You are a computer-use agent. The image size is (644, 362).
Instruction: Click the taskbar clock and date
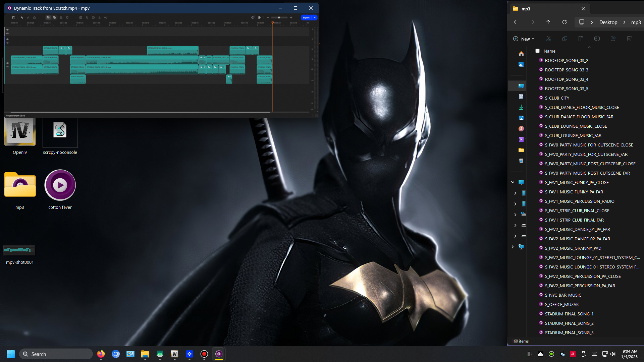point(630,354)
